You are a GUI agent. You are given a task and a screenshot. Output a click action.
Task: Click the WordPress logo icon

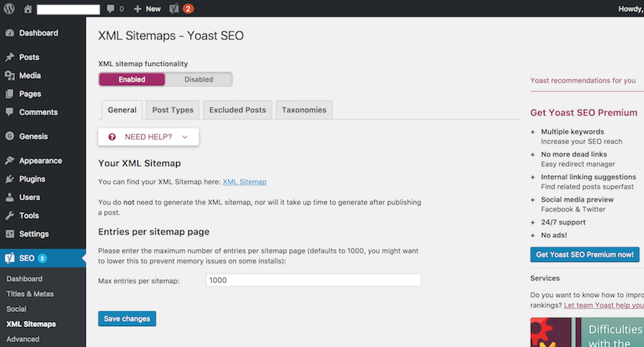pos(9,9)
